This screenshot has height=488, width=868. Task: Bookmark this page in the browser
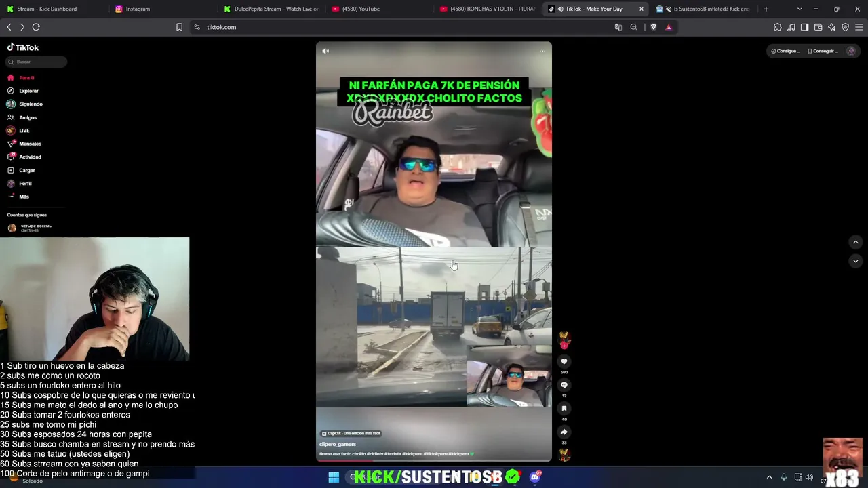coord(179,27)
